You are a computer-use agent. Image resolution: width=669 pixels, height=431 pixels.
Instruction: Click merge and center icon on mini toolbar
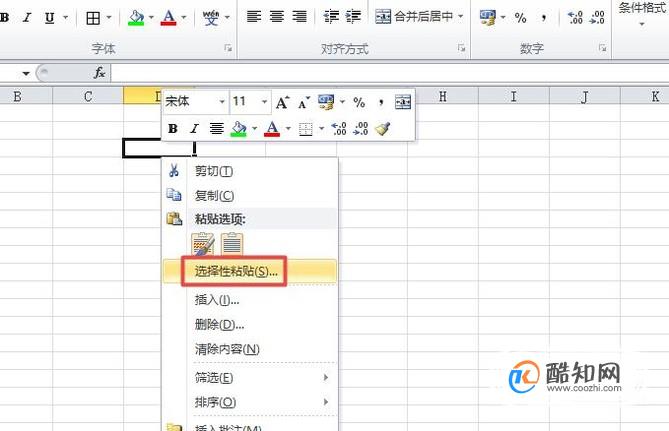click(403, 102)
